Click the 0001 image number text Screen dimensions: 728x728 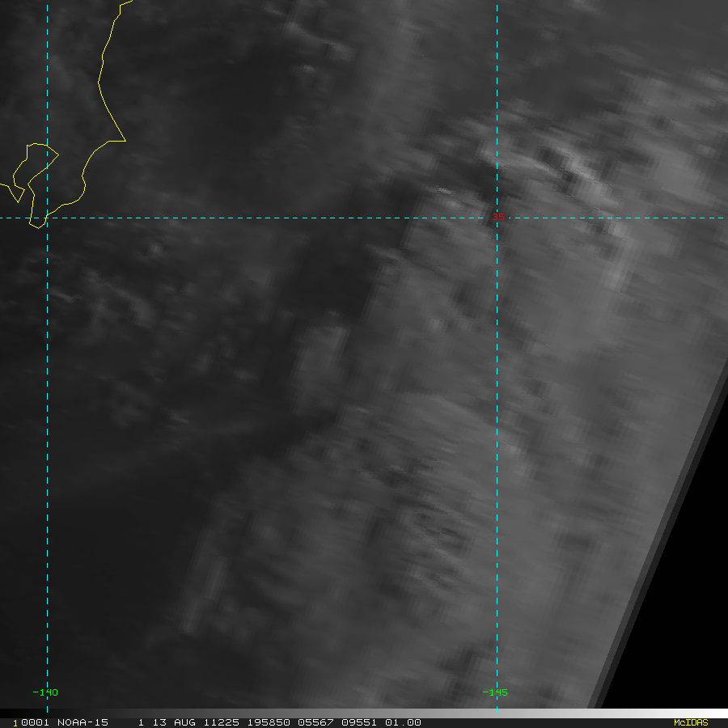[35, 722]
